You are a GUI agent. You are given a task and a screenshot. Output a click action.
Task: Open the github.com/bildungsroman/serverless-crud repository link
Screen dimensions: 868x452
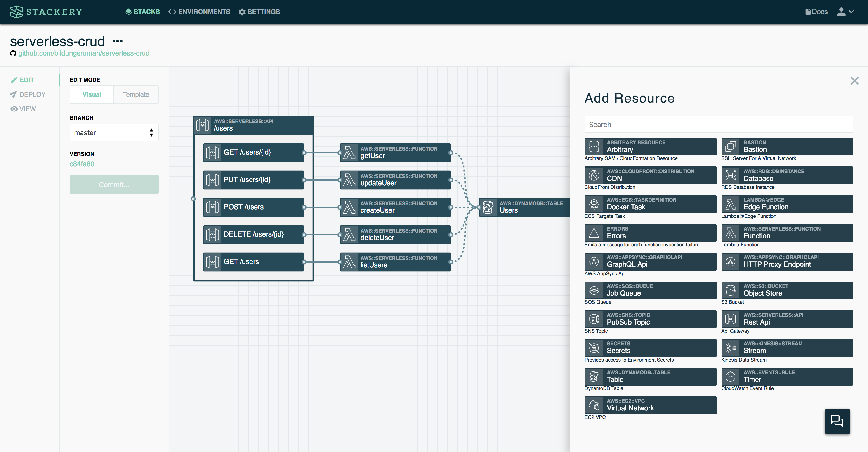pyautogui.click(x=84, y=53)
